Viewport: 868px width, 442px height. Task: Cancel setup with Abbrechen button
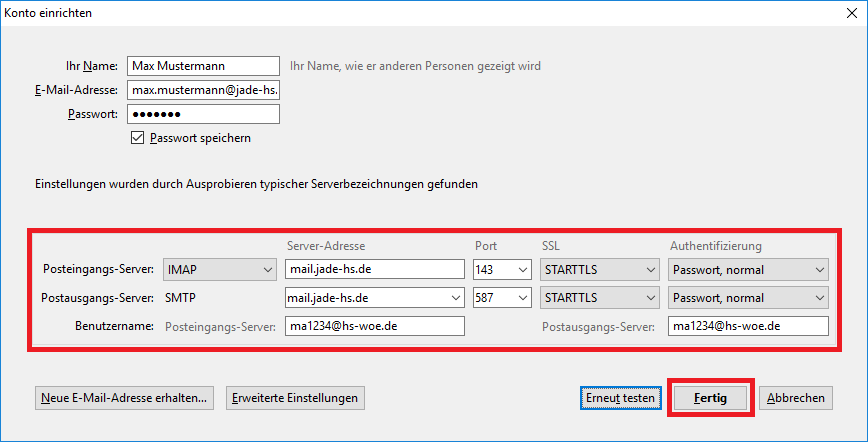pyautogui.click(x=795, y=398)
